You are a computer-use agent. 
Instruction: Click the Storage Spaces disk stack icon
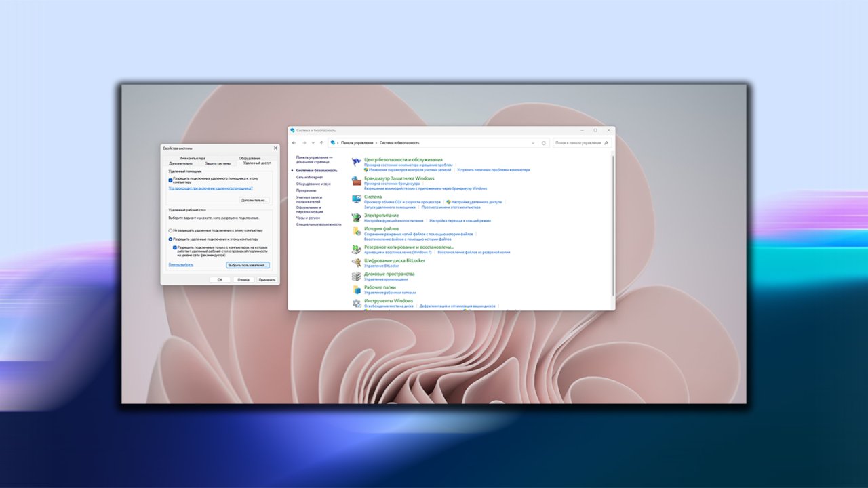pyautogui.click(x=357, y=276)
